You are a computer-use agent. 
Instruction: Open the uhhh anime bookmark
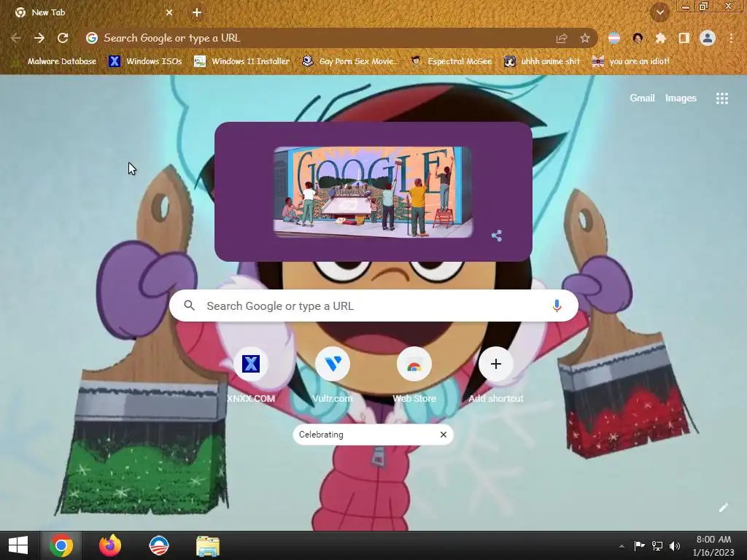pos(542,61)
